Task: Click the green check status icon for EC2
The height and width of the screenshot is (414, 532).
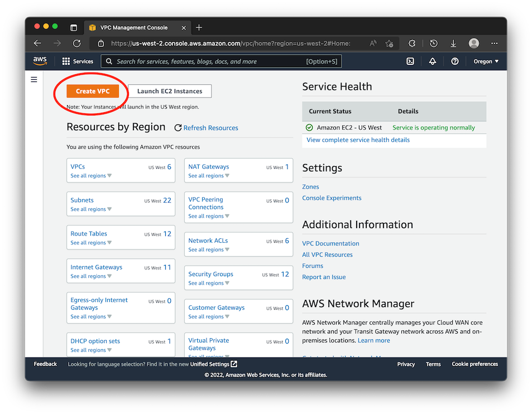Action: (309, 127)
